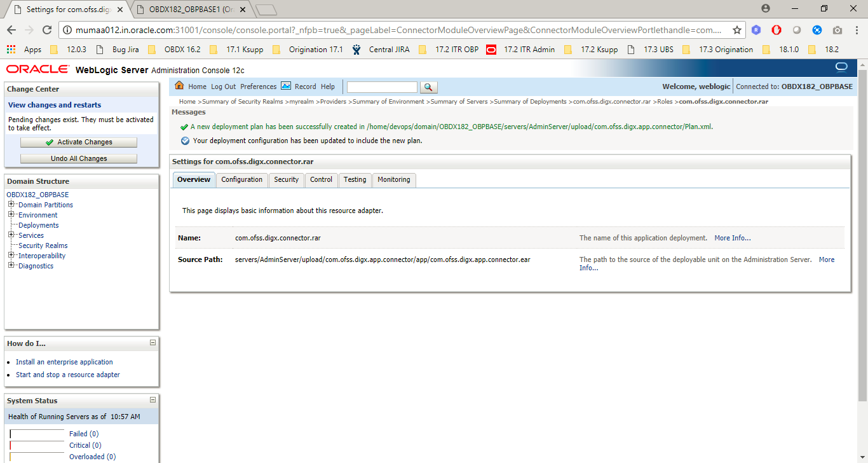Open View changes and restarts link

pos(55,105)
